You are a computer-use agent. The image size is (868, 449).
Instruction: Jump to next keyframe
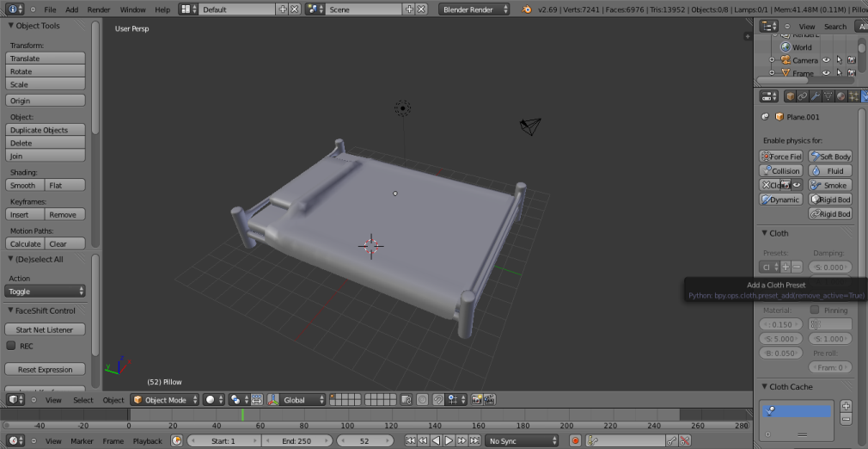click(x=462, y=440)
